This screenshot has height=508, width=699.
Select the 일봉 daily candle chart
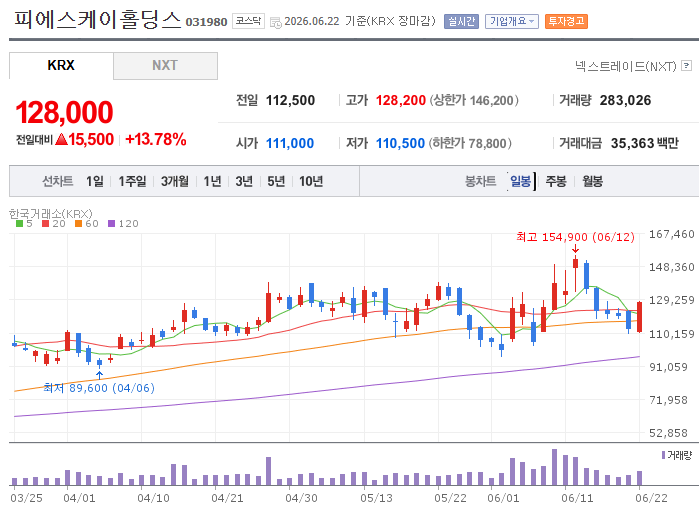520,181
